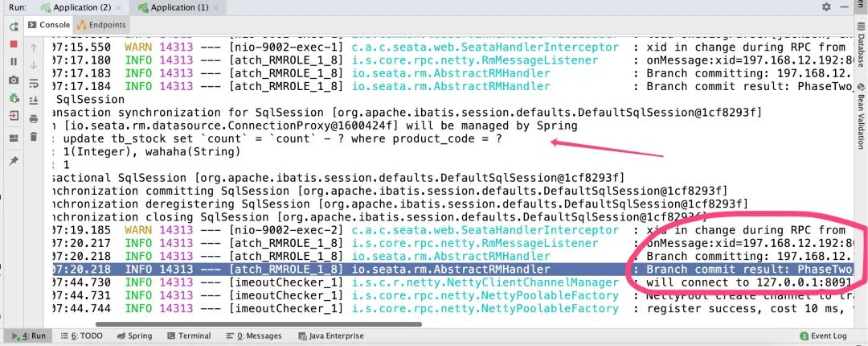Click 'Branch committing' message at 07:17.183
The image size is (868, 346).
750,74
